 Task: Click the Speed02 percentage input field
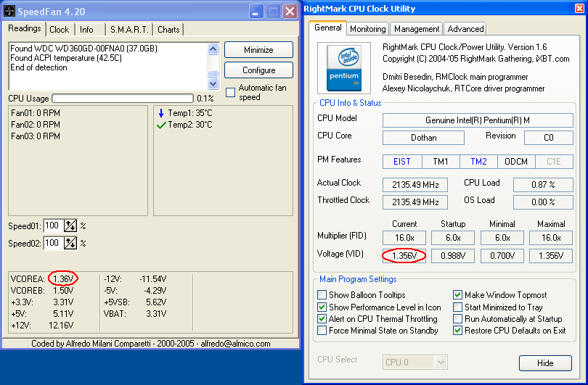pos(54,244)
